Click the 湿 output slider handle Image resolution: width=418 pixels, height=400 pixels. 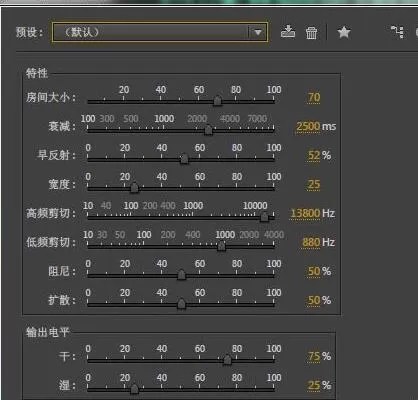tap(134, 389)
